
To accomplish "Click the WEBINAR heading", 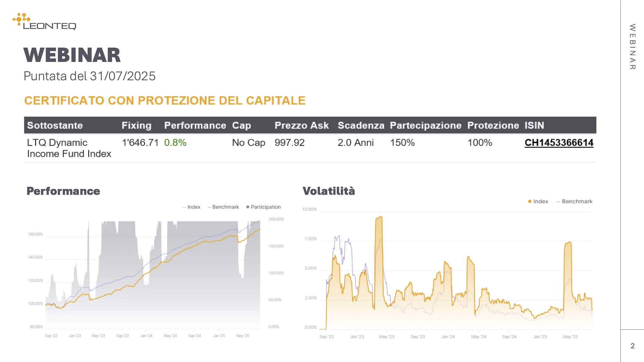I will click(72, 55).
